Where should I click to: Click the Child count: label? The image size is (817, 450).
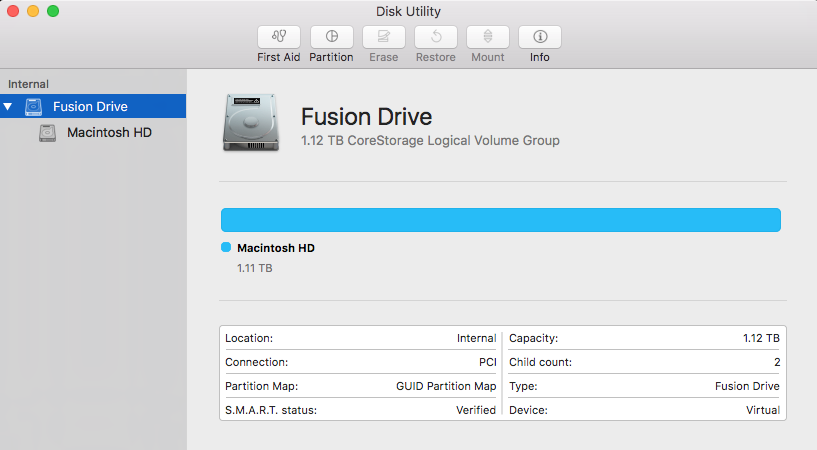click(x=540, y=362)
